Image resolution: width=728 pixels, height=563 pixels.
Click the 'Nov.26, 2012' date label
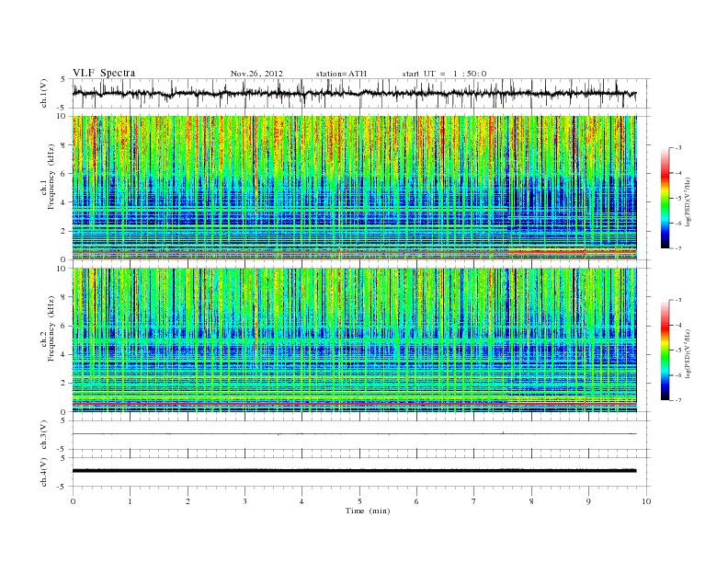coord(256,74)
